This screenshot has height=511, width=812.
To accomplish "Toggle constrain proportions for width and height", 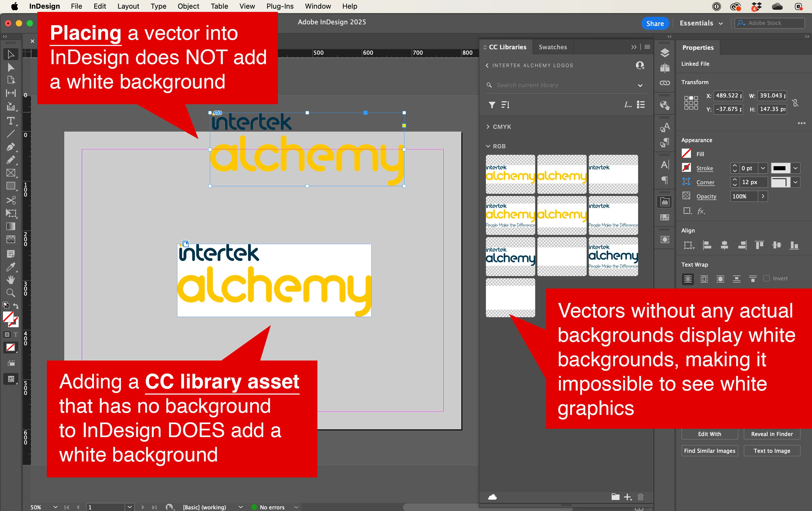I will (x=795, y=103).
